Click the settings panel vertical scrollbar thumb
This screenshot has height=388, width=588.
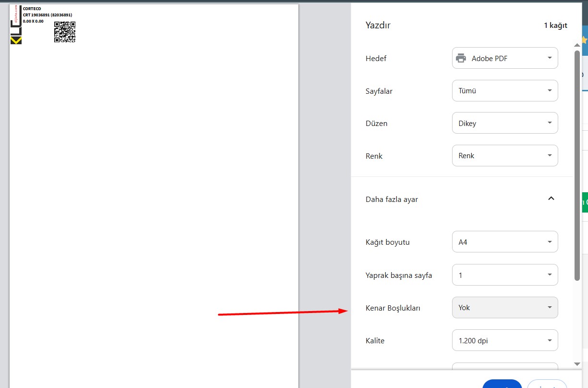pyautogui.click(x=577, y=163)
